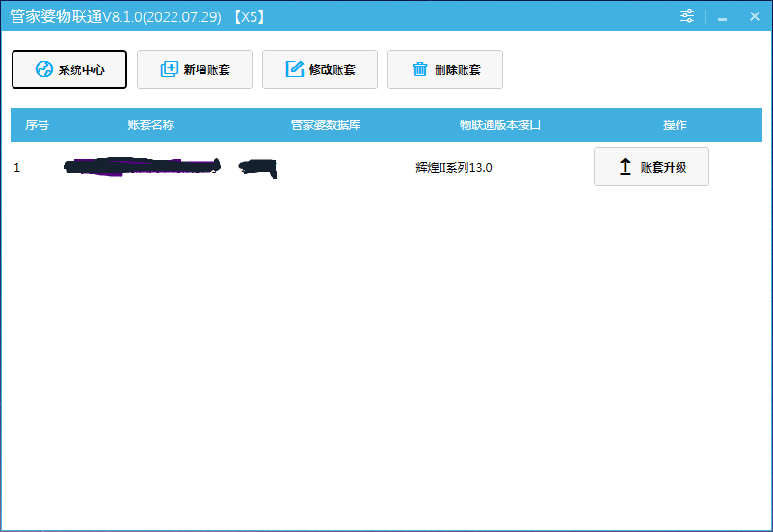
Task: Click the 序号 column header
Action: click(x=37, y=124)
